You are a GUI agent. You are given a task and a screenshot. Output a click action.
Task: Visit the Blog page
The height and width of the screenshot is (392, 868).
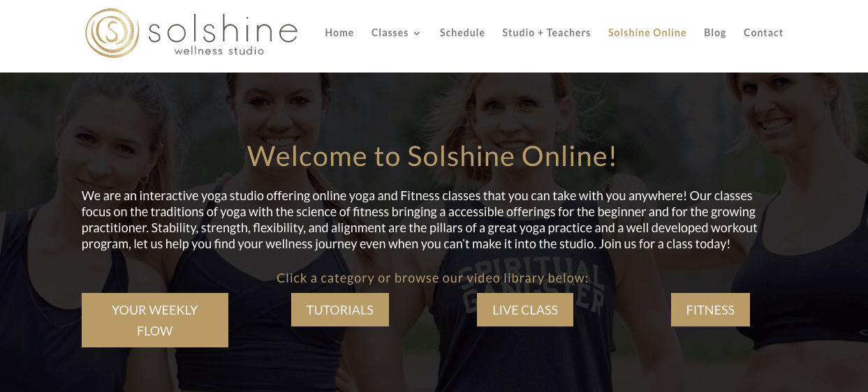coord(715,33)
